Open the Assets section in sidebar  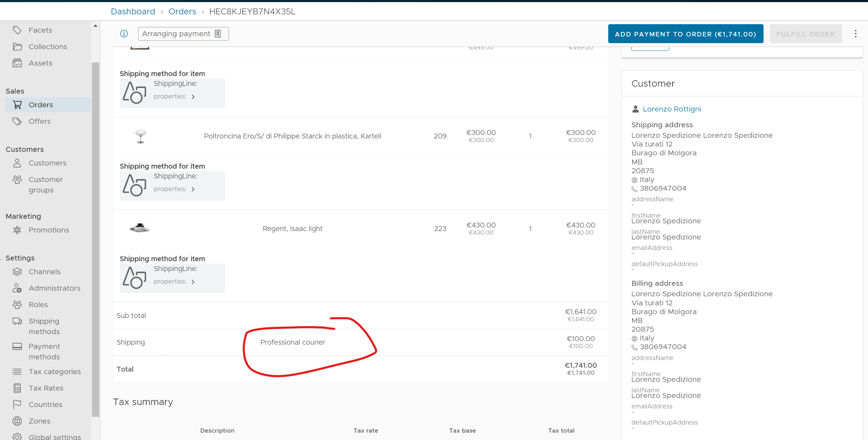(18, 63)
